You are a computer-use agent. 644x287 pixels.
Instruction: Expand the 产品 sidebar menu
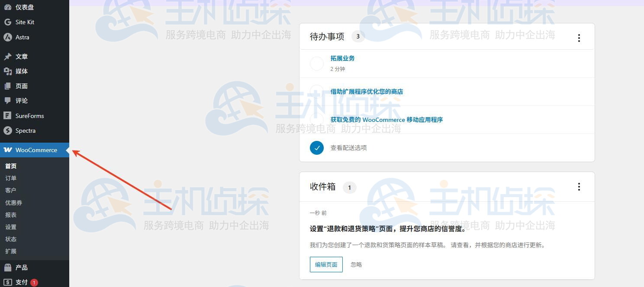coord(22,267)
